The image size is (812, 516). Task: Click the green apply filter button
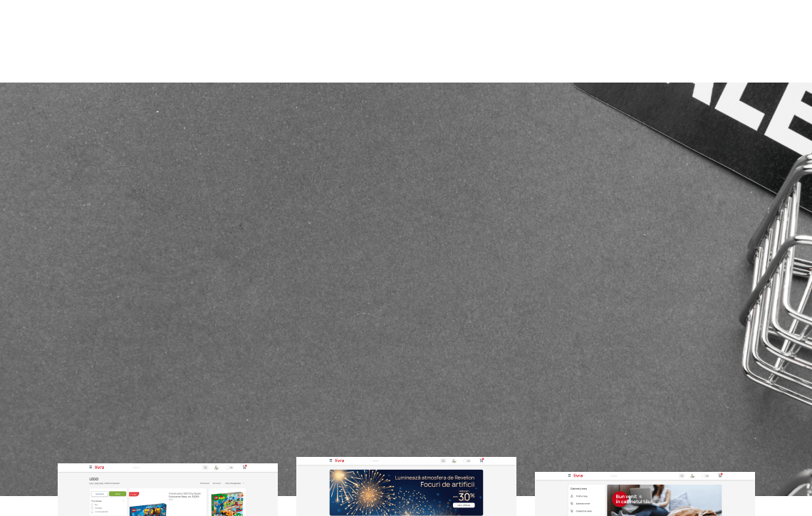117,493
